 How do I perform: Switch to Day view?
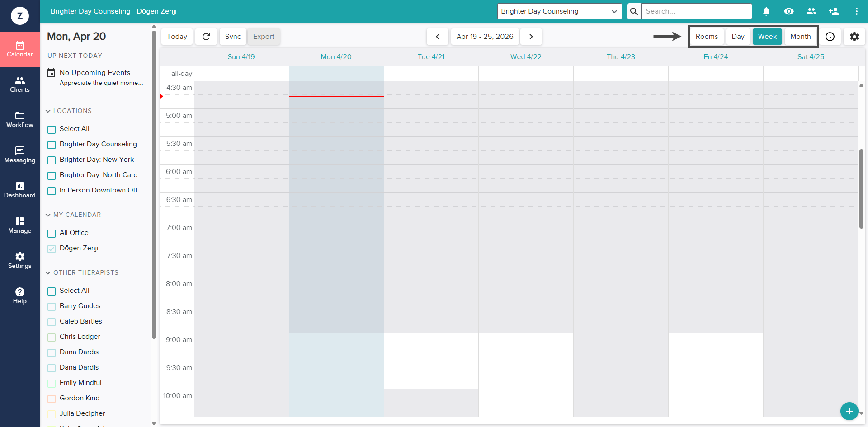click(738, 37)
